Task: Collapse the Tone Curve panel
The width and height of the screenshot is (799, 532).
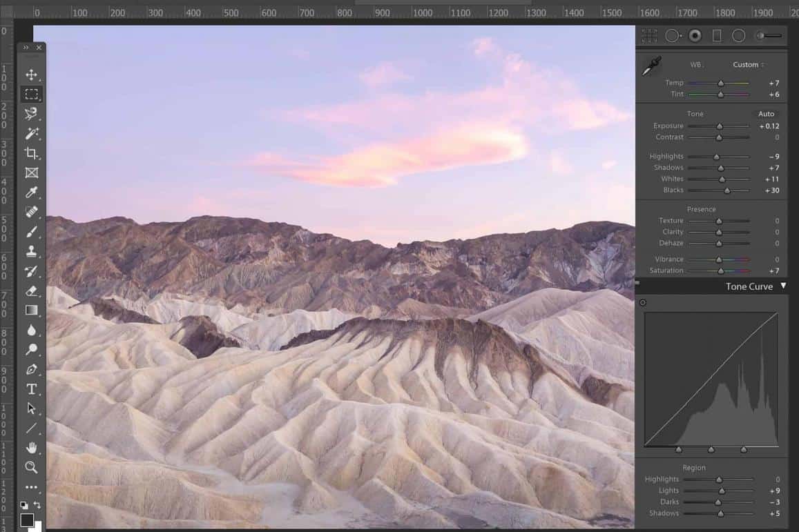Action: pos(784,286)
